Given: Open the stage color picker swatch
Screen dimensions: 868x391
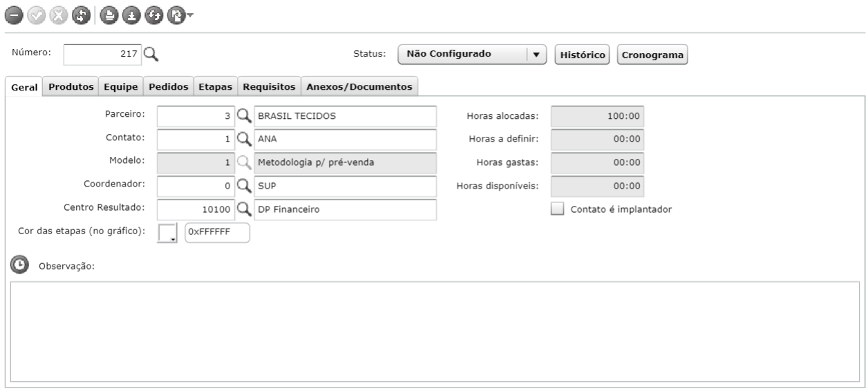Looking at the screenshot, I should coord(168,233).
